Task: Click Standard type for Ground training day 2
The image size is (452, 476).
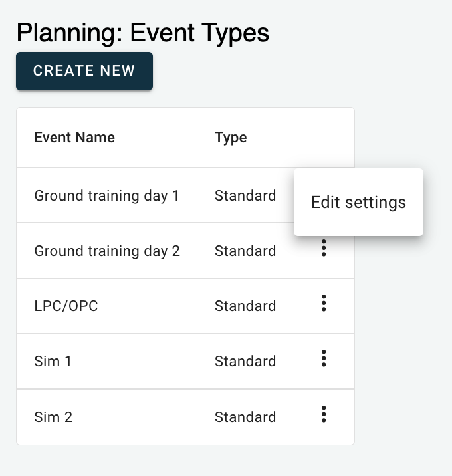Action: click(245, 251)
